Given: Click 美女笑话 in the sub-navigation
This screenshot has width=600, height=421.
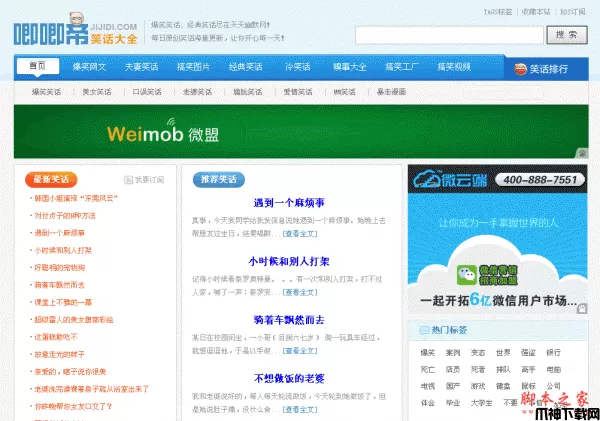Looking at the screenshot, I should [97, 92].
